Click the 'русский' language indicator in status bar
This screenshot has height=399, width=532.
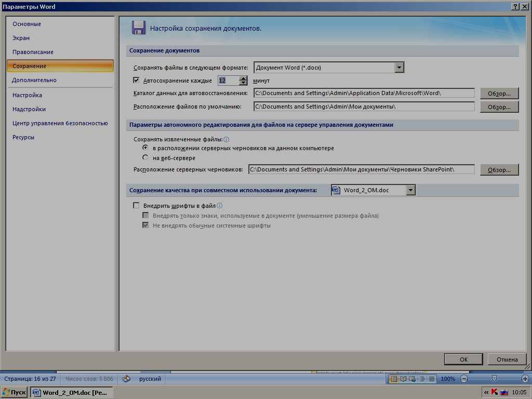pos(150,379)
